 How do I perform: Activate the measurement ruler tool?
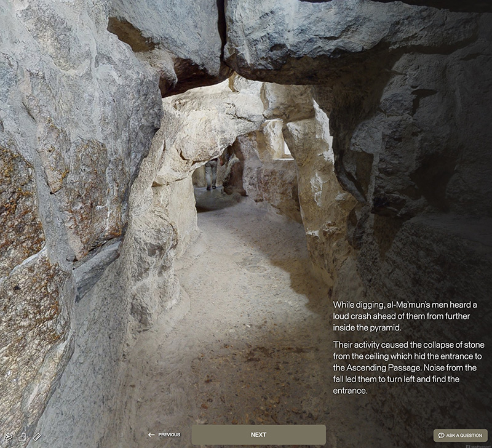tap(37, 437)
